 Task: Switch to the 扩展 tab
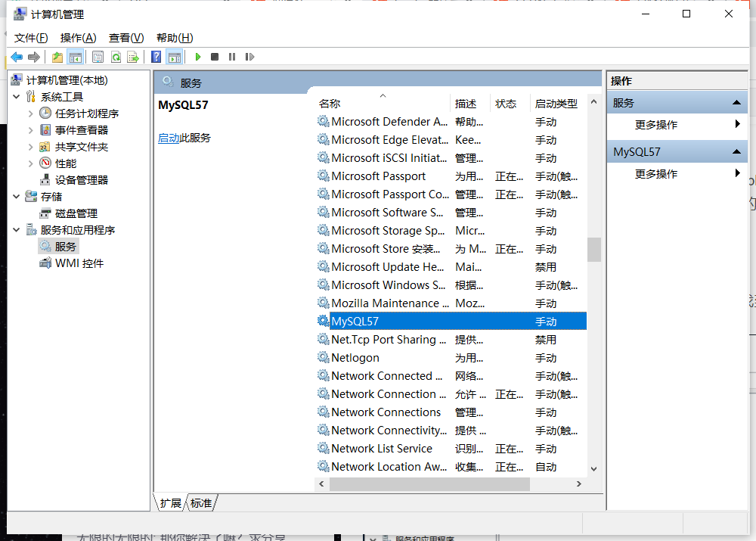171,503
